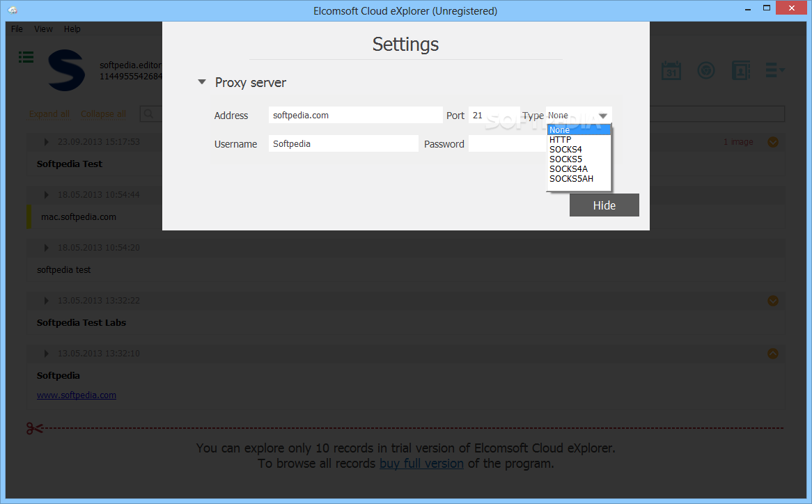The image size is (812, 504).
Task: Collapse the Proxy server section
Action: point(202,81)
